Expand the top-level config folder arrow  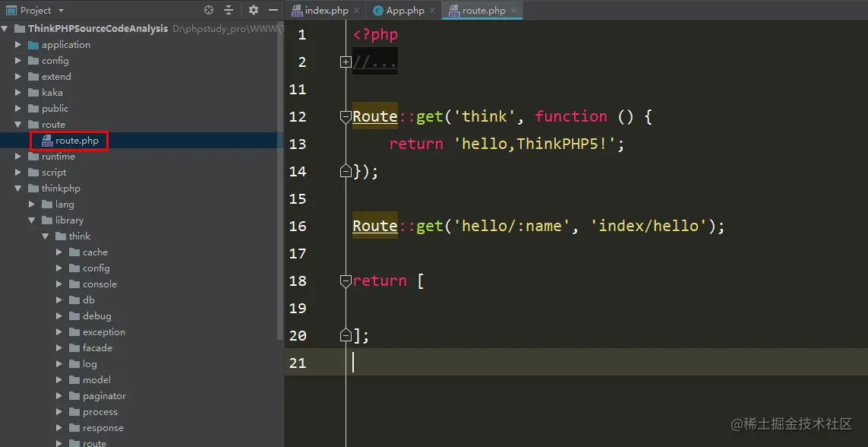point(18,61)
